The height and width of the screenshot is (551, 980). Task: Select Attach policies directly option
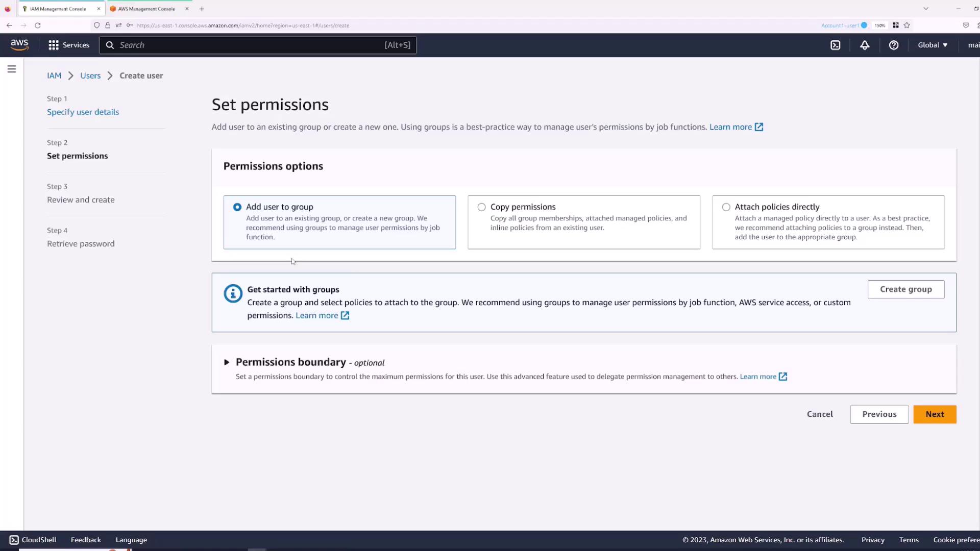[x=726, y=207]
